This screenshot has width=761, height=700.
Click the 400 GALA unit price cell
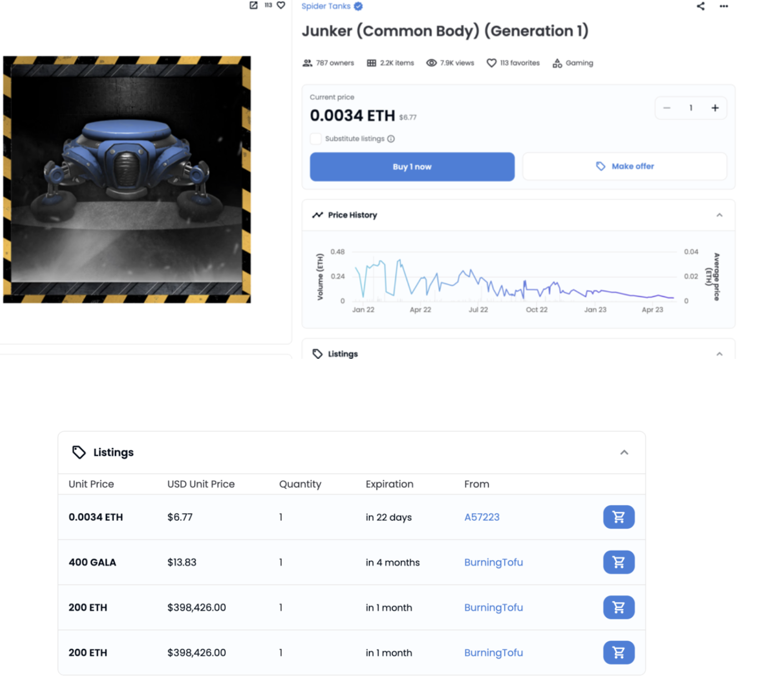pos(92,562)
